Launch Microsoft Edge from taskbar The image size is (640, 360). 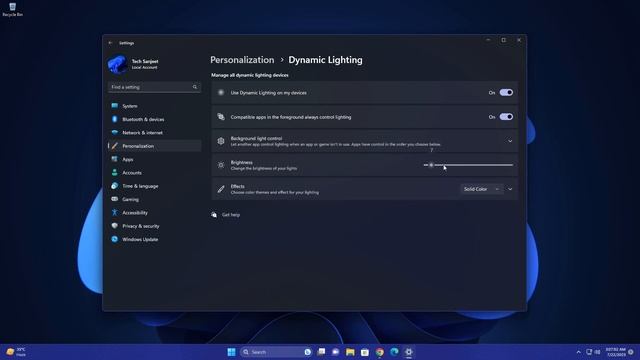tap(394, 352)
